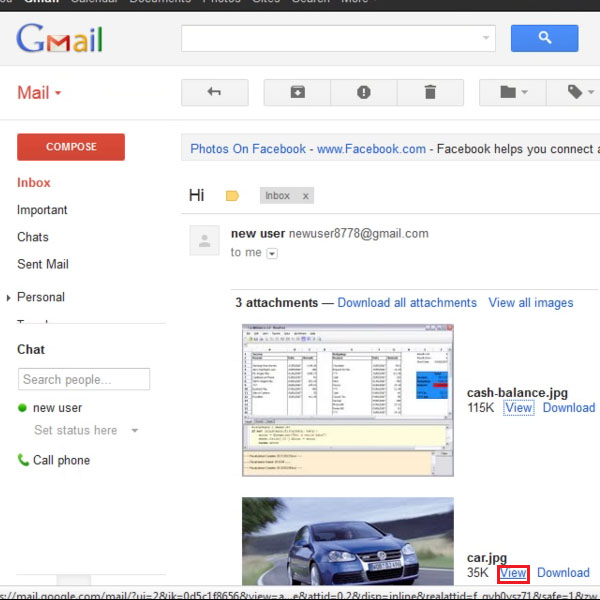View the cash-balance.jpg attachment
Image resolution: width=600 pixels, height=600 pixels.
(518, 408)
